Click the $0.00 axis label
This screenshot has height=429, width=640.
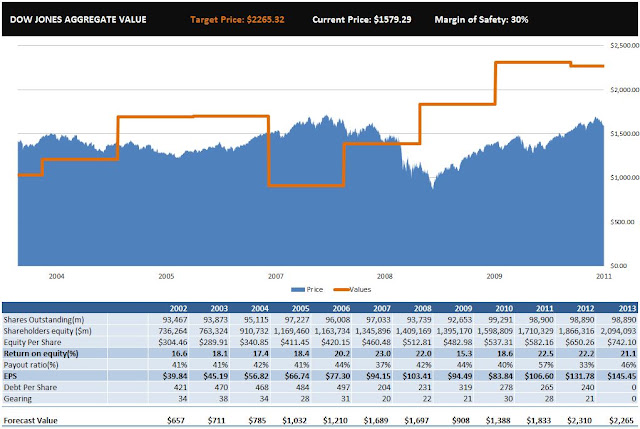(619, 266)
